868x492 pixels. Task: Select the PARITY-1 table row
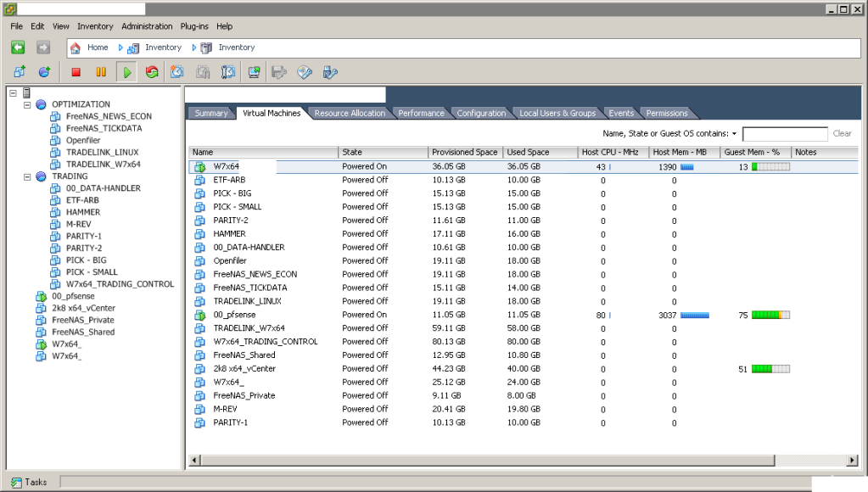click(x=524, y=422)
